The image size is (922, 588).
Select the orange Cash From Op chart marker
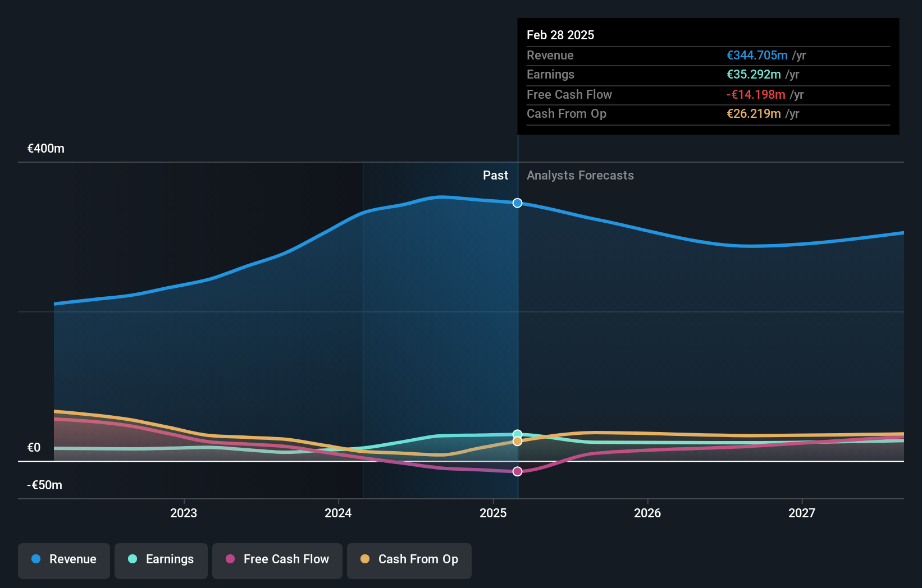pos(517,442)
